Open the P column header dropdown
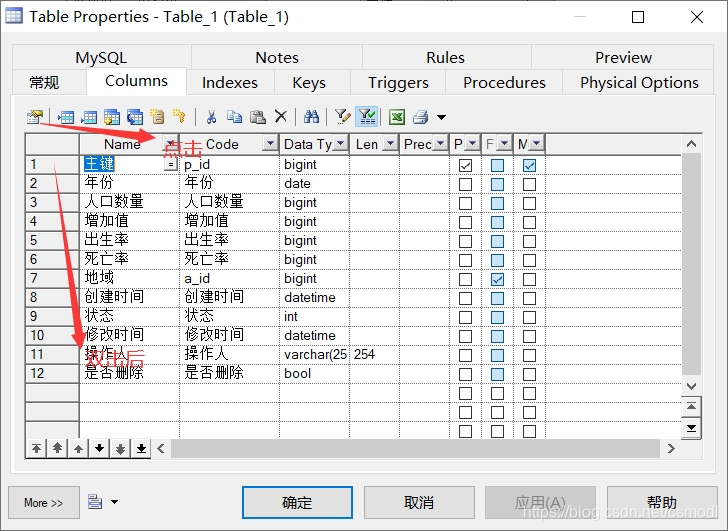 472,144
